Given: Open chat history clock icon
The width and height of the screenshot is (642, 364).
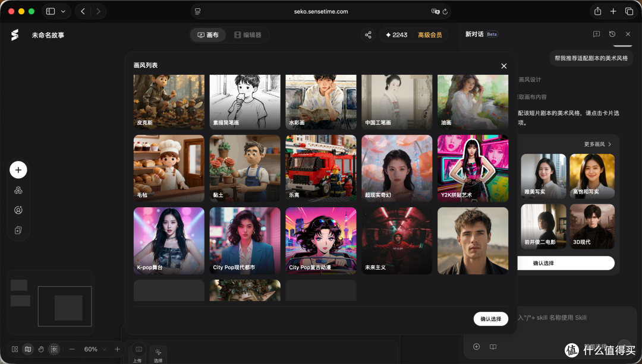Looking at the screenshot, I should (612, 34).
